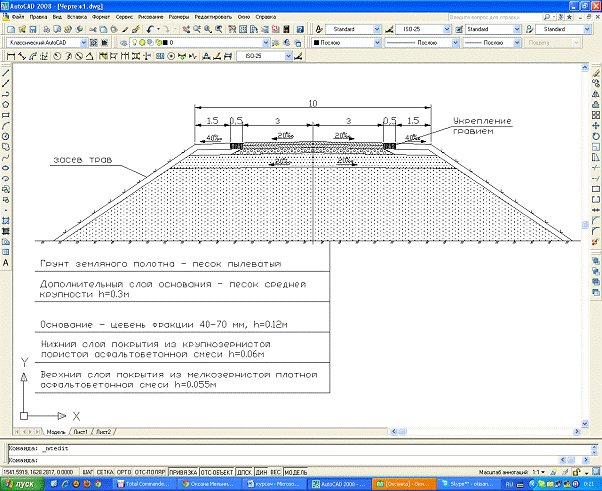The image size is (602, 491).
Task: Select the Rectangle draw tool
Action: coord(6,113)
